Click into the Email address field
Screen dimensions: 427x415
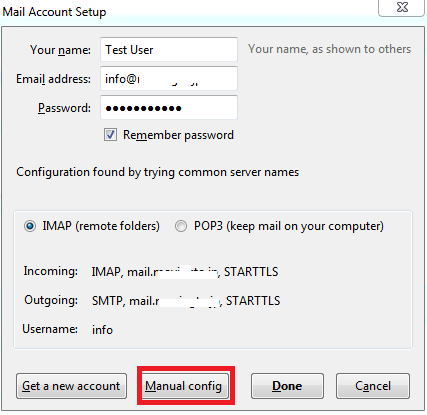pos(169,78)
